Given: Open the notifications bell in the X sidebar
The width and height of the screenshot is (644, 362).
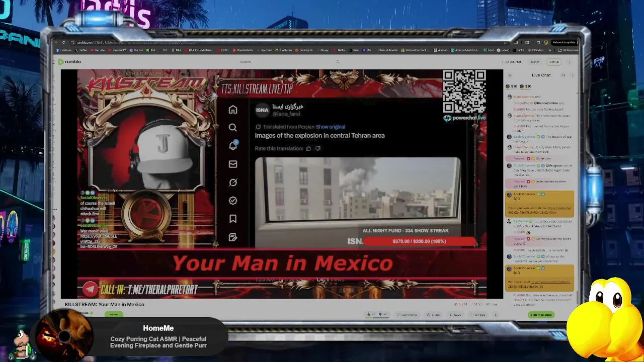Looking at the screenshot, I should pos(233,146).
